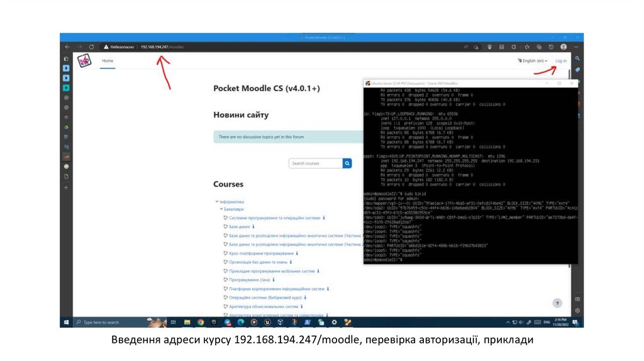
Task: Click the address bar showing 192.168.194.247/moodle
Action: 162,47
